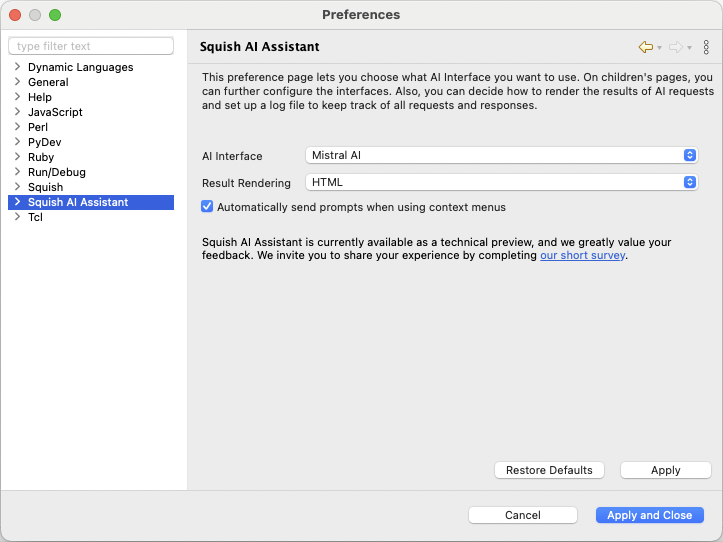The width and height of the screenshot is (723, 542).
Task: Open back history dropdown arrow
Action: pyautogui.click(x=660, y=48)
